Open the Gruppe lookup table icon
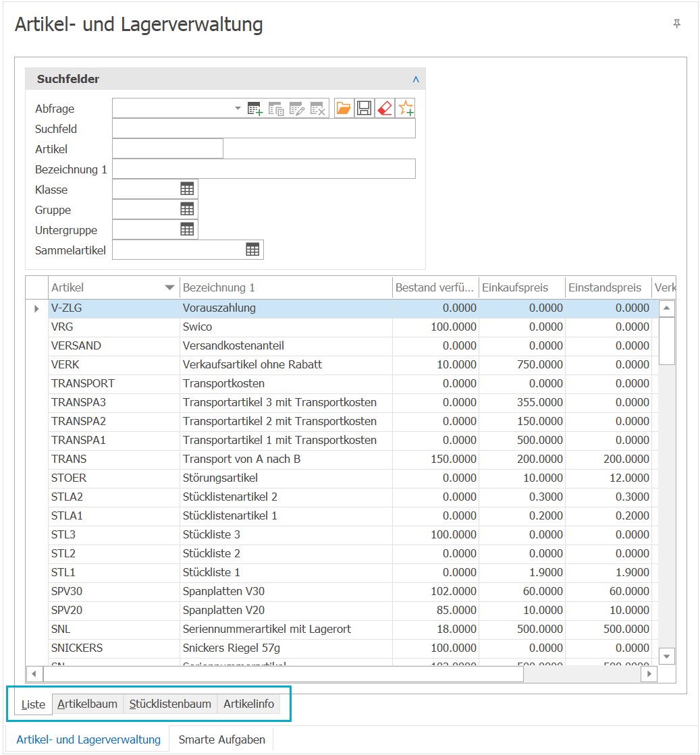 pos(187,209)
